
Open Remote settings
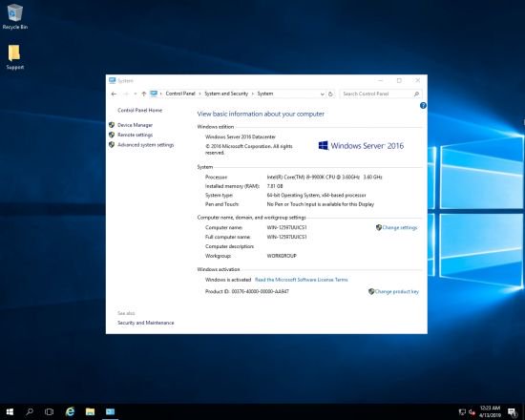(135, 135)
